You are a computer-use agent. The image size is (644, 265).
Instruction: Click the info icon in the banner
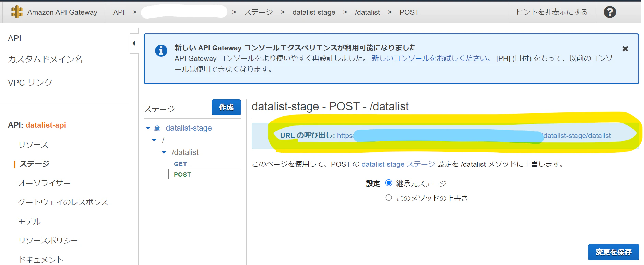click(161, 50)
